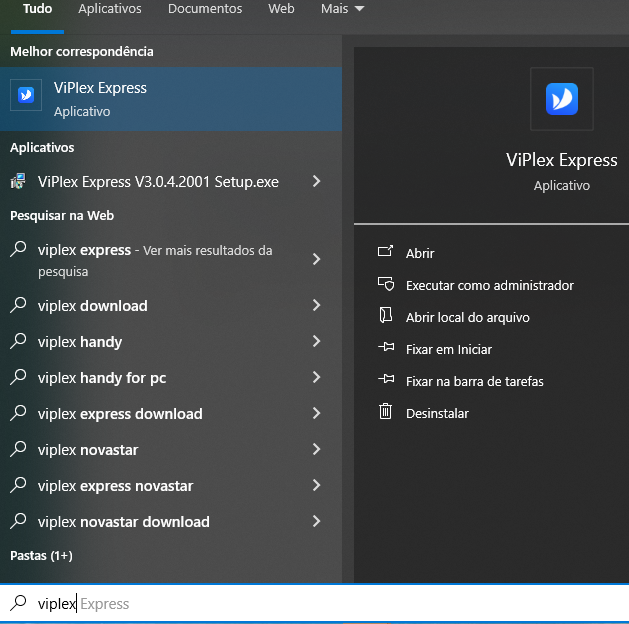Viewport: 629px width, 624px height.
Task: Search web for viplex novastar
Action: tap(88, 450)
